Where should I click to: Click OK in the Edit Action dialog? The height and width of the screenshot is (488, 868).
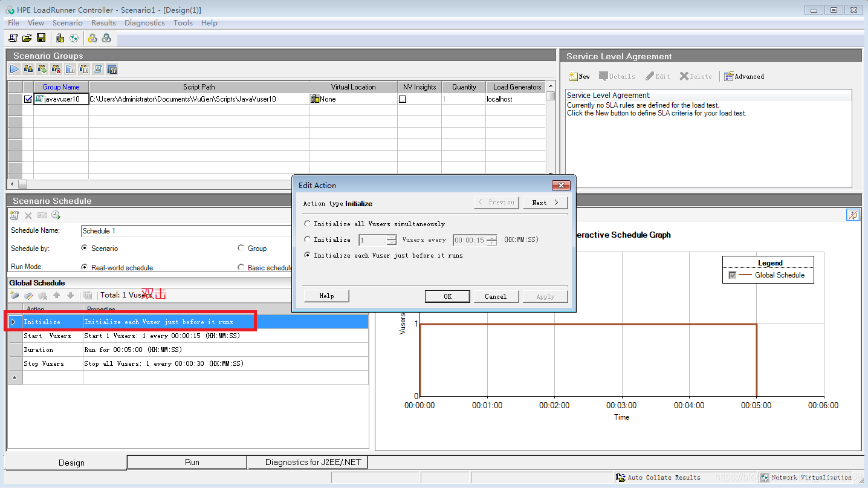(x=447, y=296)
